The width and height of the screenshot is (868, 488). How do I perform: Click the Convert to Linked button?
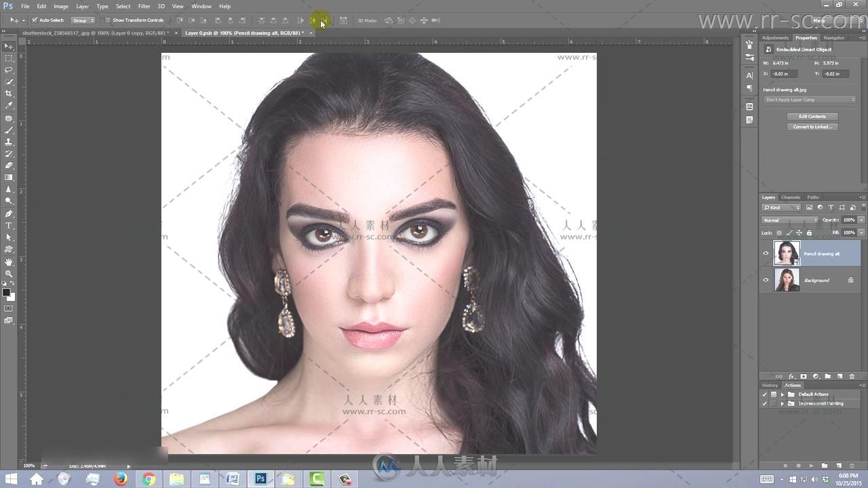[x=812, y=127]
